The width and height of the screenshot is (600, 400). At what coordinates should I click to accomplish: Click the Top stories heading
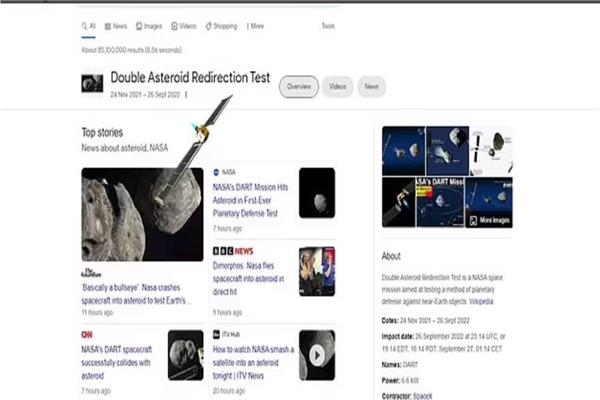(x=102, y=132)
